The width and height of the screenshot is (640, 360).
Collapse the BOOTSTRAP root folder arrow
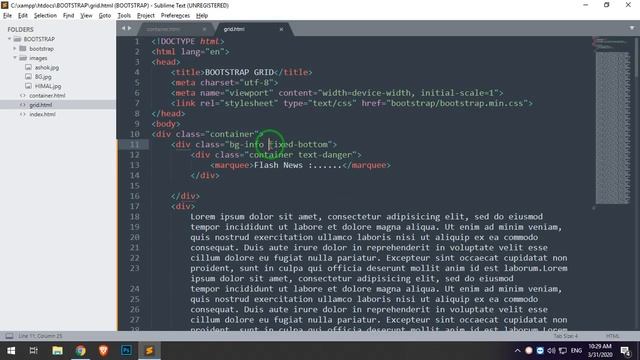pos(9,39)
